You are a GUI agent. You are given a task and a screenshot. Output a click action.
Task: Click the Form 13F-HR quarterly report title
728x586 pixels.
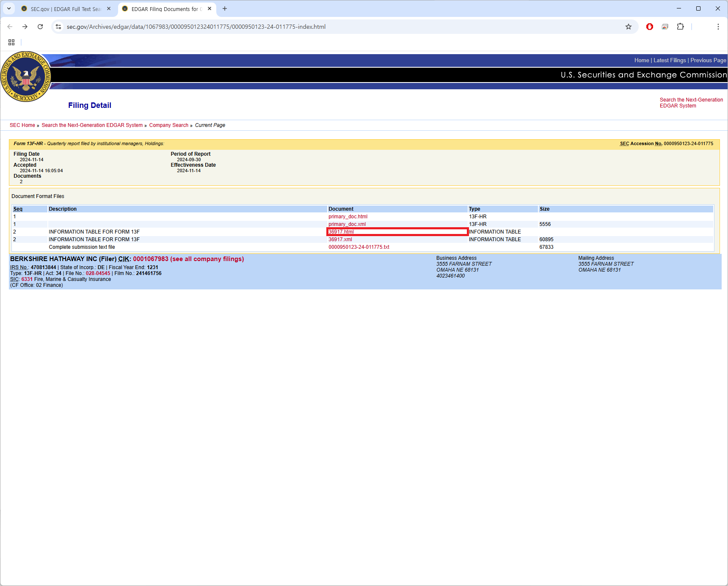pyautogui.click(x=89, y=144)
